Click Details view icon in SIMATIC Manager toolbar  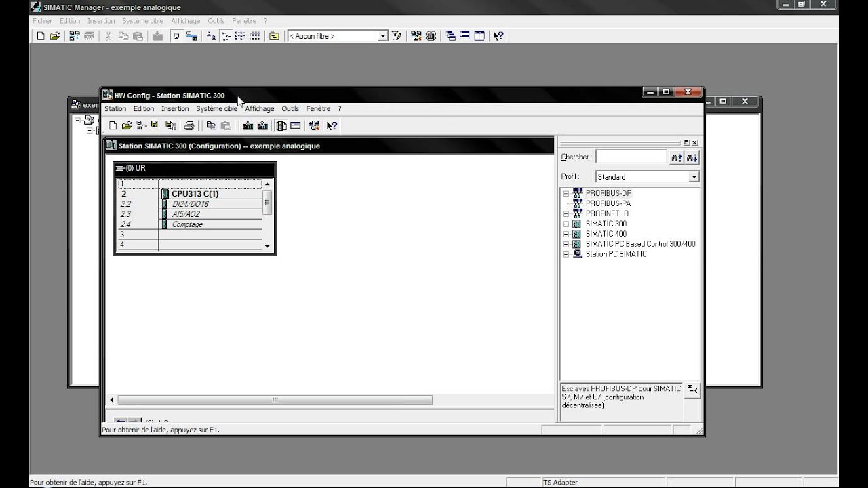point(254,36)
